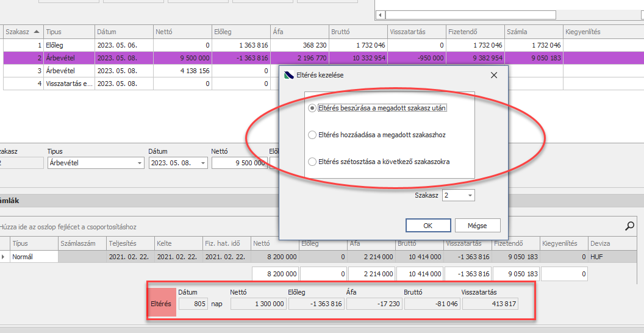644x333 pixels.
Task: Select 'Eltérés beszúrása a megadott szakasz után'
Action: pyautogui.click(x=313, y=108)
